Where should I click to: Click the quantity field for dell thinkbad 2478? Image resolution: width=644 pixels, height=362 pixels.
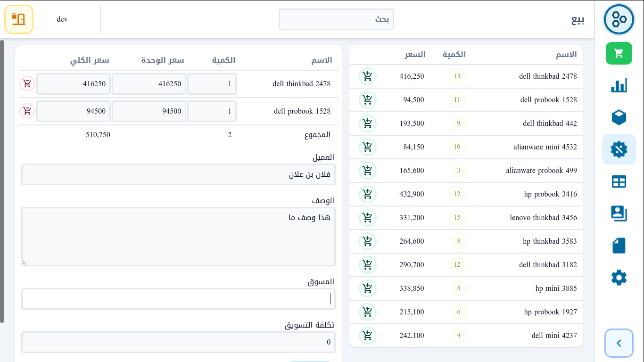(212, 83)
